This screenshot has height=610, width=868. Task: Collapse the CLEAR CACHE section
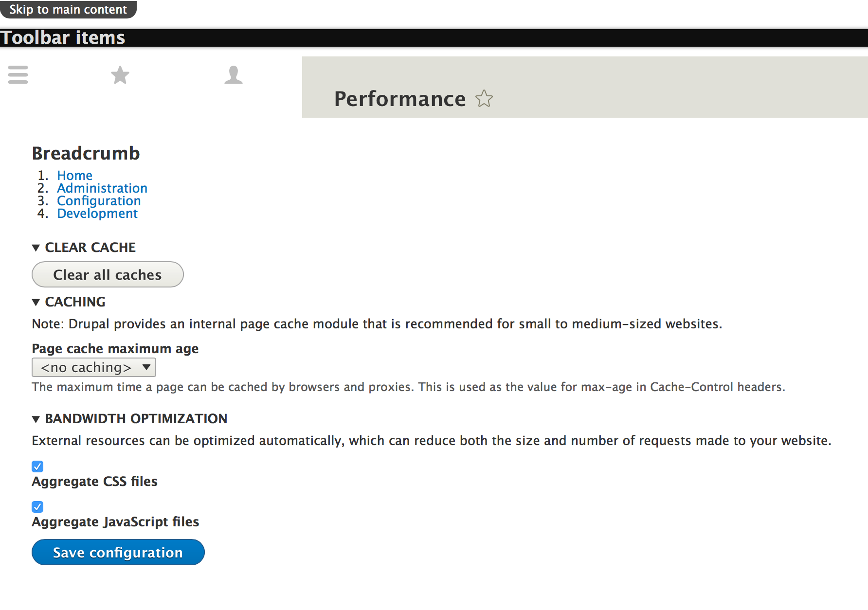point(84,248)
